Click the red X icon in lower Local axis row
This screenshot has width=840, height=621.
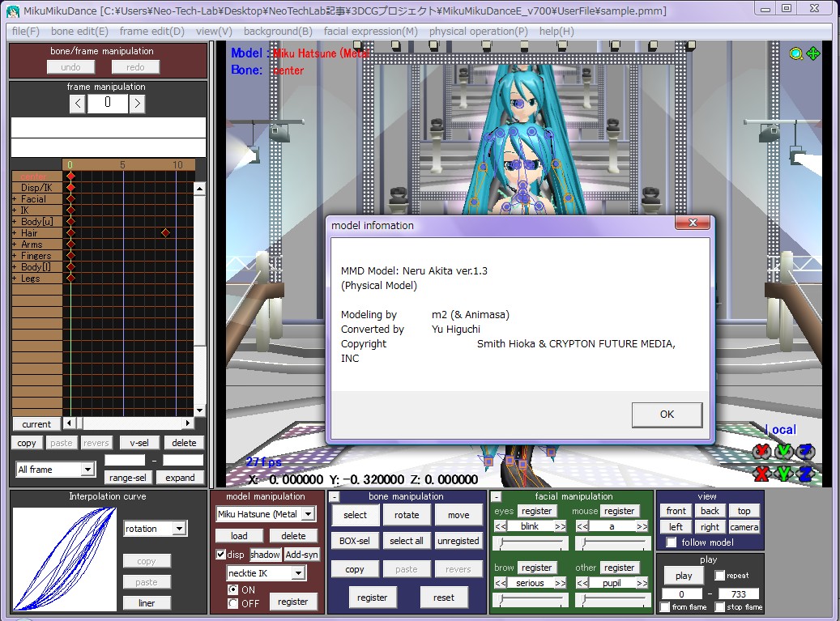tap(761, 474)
